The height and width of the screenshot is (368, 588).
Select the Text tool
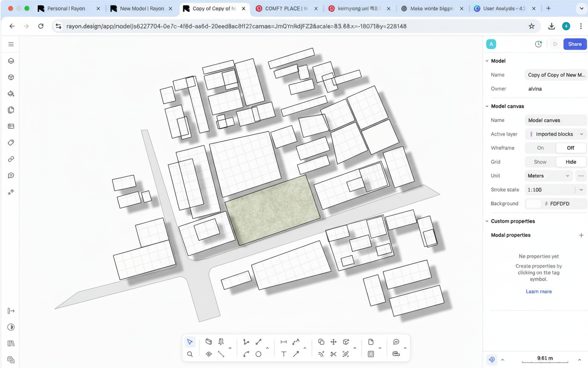(x=283, y=354)
